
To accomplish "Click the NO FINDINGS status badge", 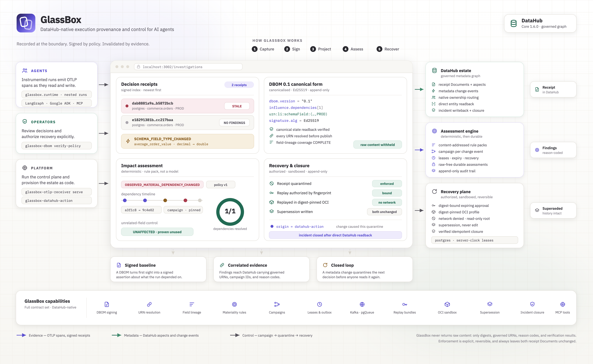I will click(x=234, y=123).
